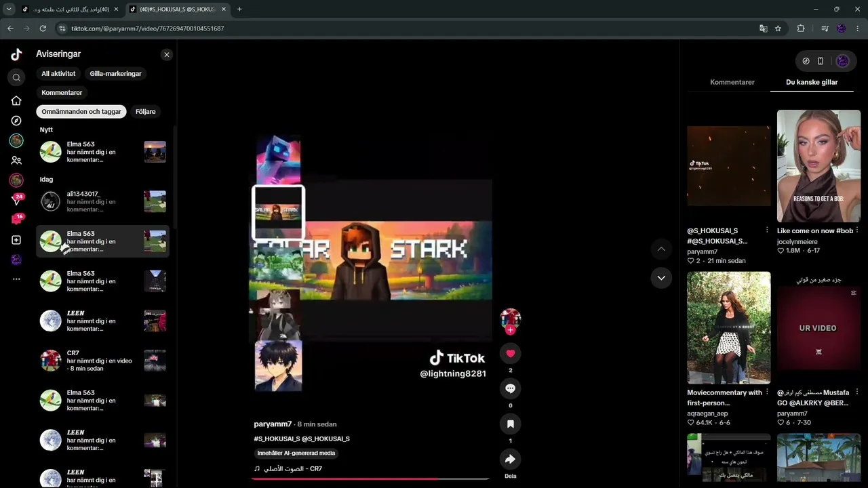Click the phone icon in top-right pill
The width and height of the screenshot is (868, 488).
point(821,61)
